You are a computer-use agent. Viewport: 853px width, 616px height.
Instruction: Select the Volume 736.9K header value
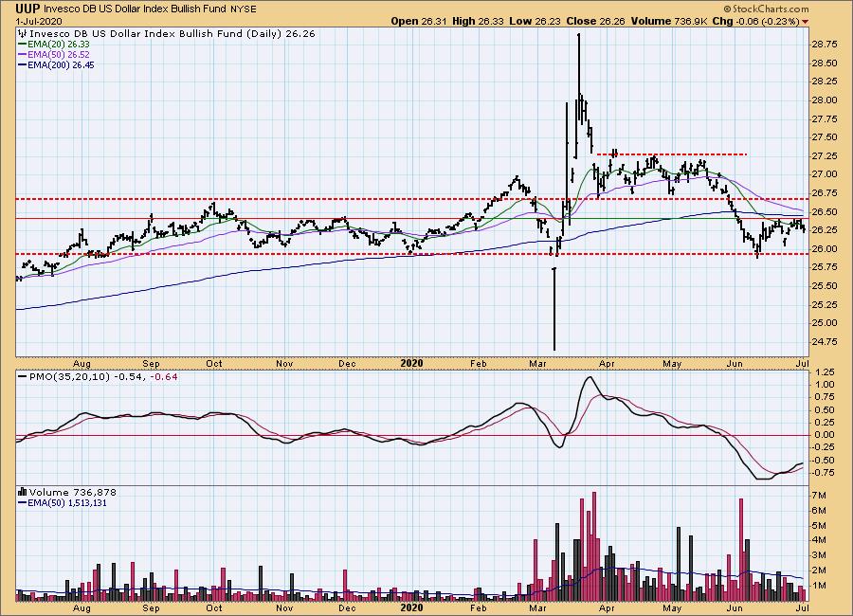coord(669,21)
